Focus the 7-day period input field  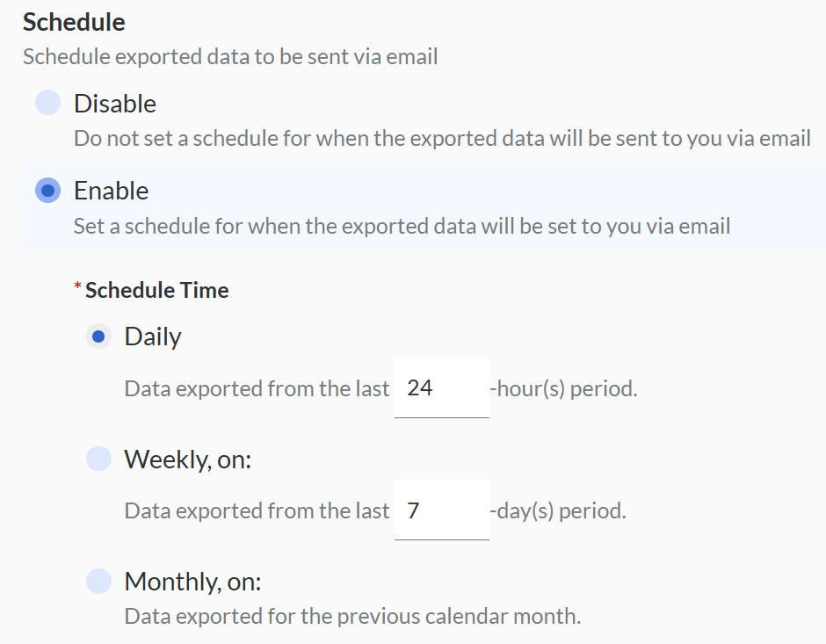pos(441,510)
